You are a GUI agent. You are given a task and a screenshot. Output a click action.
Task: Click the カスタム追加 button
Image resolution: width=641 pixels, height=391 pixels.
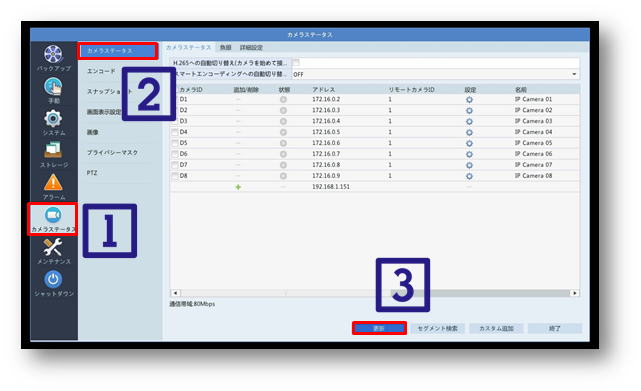click(x=496, y=328)
